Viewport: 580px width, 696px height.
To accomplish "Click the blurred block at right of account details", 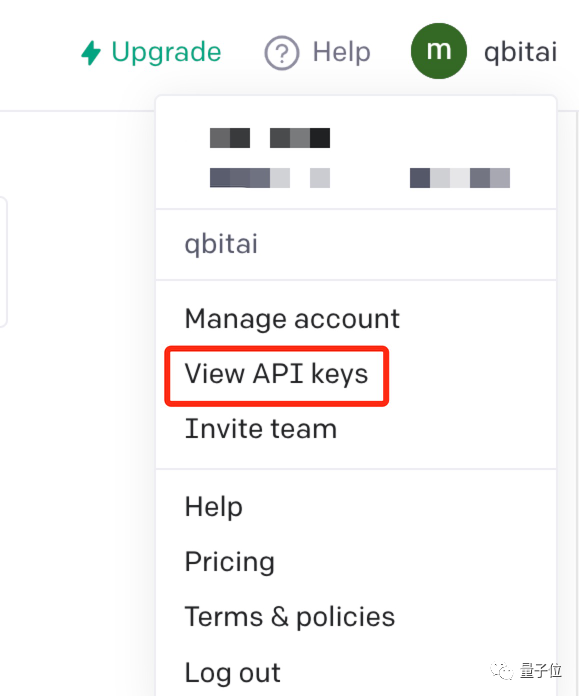I will click(460, 178).
